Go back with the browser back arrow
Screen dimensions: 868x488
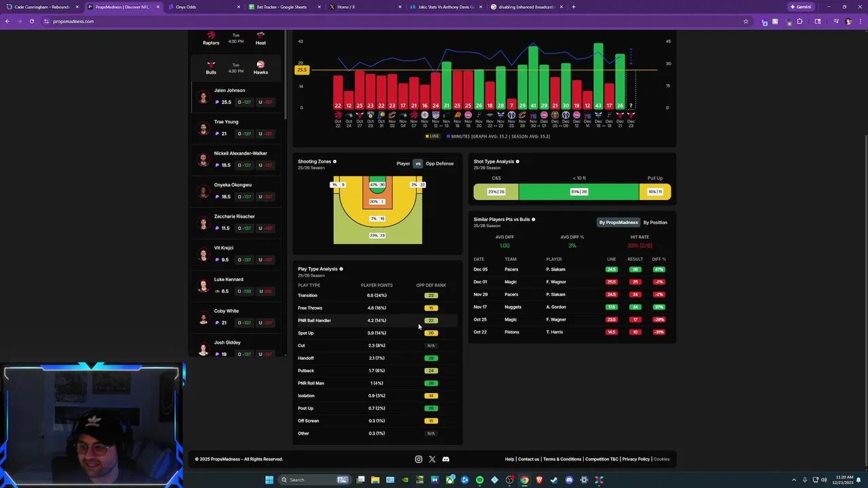7,21
